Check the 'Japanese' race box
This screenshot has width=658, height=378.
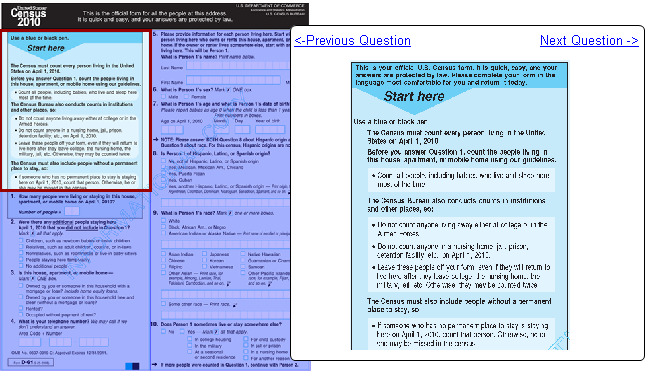click(x=204, y=254)
